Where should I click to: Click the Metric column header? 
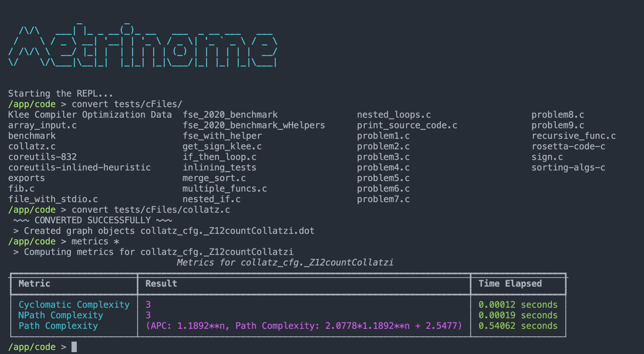[34, 283]
